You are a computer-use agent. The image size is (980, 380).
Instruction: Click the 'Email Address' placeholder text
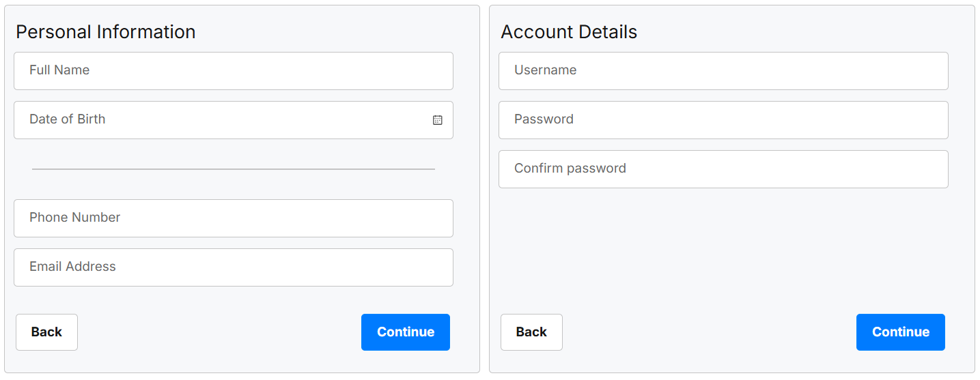pyautogui.click(x=72, y=267)
